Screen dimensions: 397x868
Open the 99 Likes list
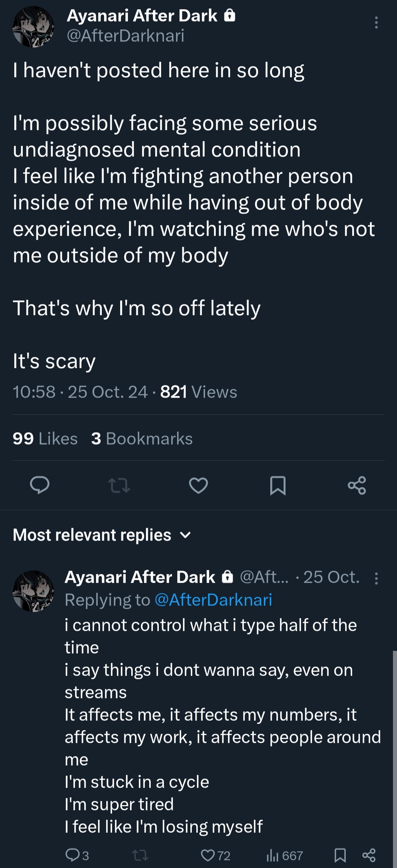click(x=45, y=438)
